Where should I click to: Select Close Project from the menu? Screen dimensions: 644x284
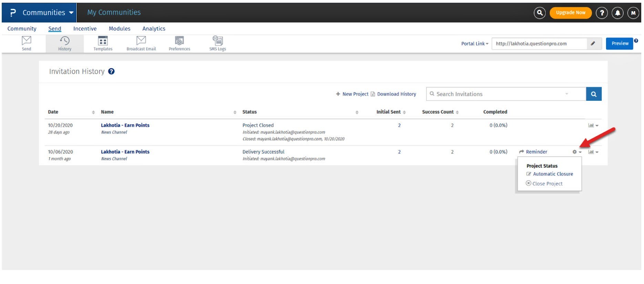tap(547, 184)
